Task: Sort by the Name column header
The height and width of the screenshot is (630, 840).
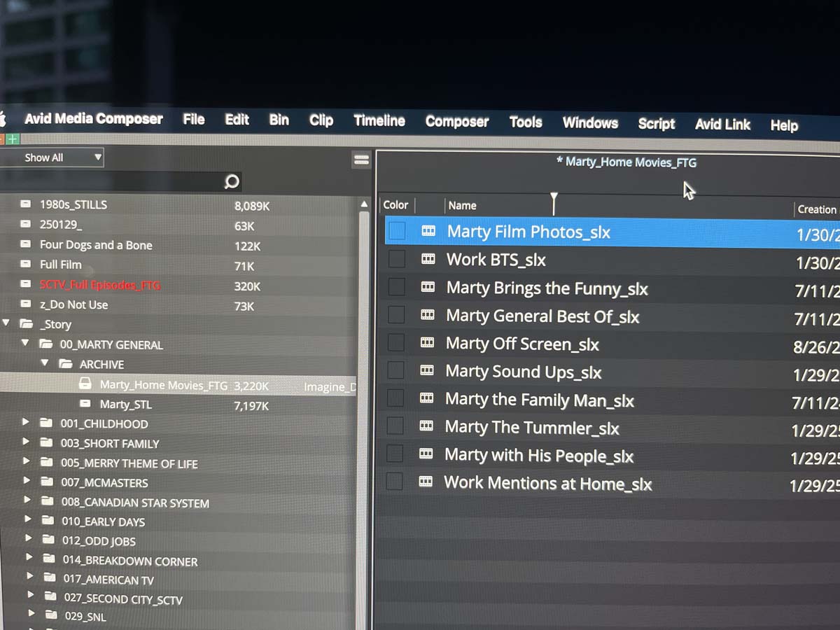Action: coord(462,205)
